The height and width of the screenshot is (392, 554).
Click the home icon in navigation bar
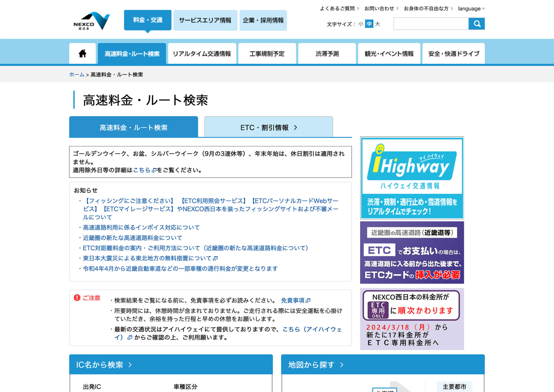click(82, 54)
